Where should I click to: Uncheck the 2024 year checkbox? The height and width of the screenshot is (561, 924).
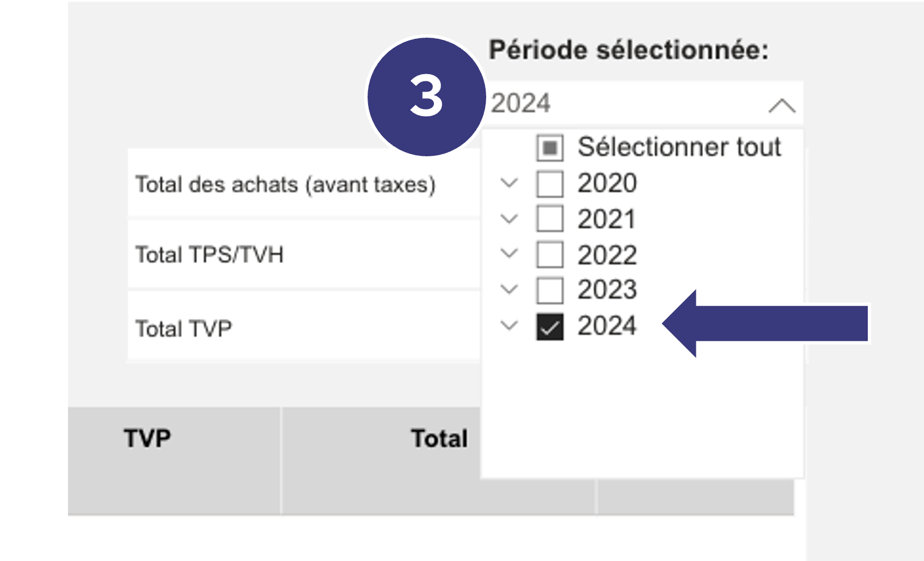(550, 326)
